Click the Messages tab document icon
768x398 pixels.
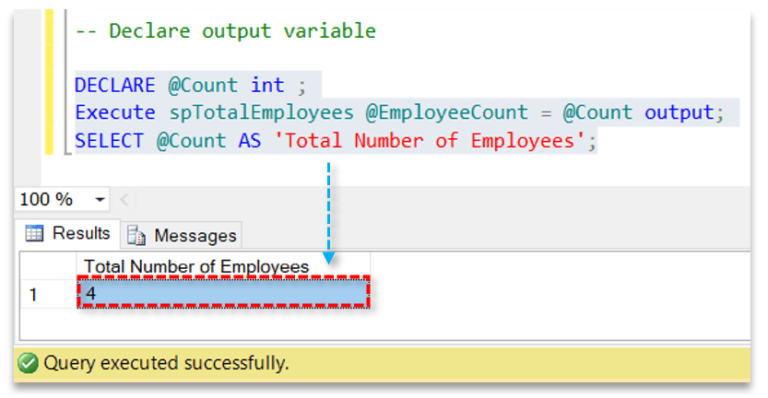[137, 235]
